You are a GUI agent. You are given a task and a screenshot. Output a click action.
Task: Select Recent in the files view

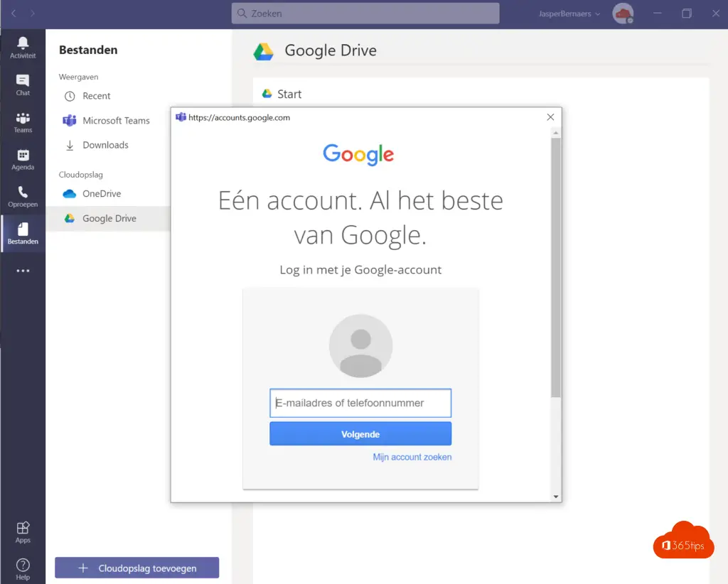pos(96,96)
